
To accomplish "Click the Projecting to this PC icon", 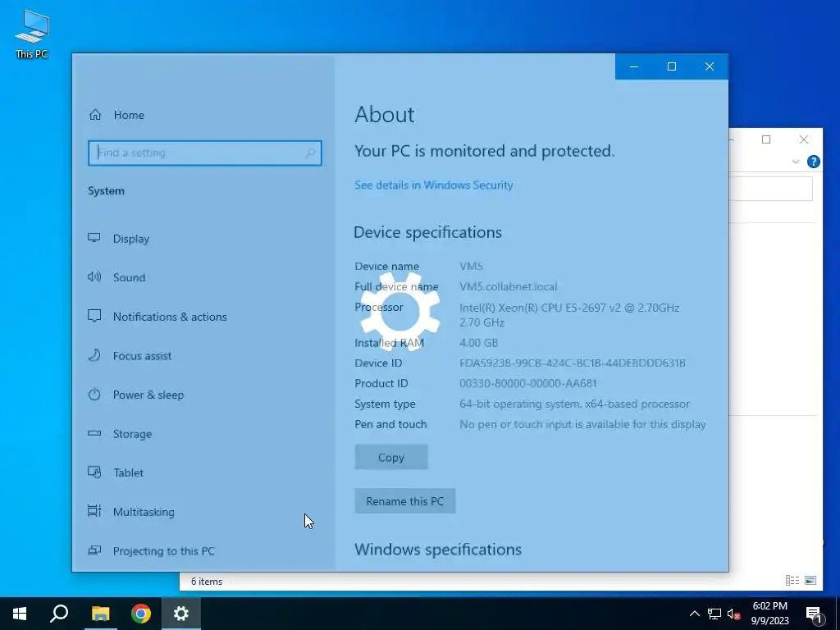I will (x=94, y=550).
